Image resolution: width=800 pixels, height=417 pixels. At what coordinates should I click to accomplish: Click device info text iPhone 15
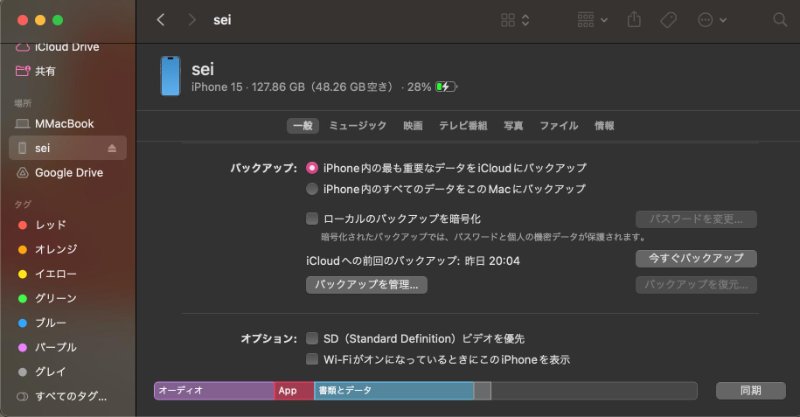click(x=217, y=87)
